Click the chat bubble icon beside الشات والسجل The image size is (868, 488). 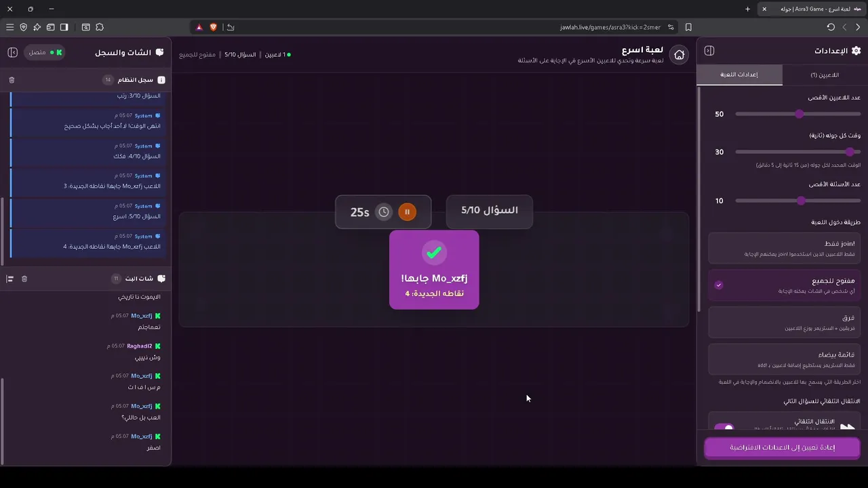click(159, 52)
